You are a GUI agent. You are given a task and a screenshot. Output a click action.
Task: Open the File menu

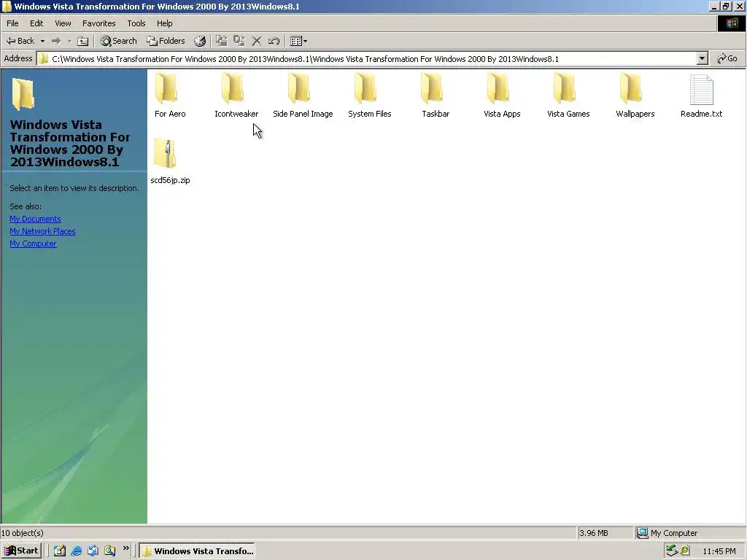(12, 23)
